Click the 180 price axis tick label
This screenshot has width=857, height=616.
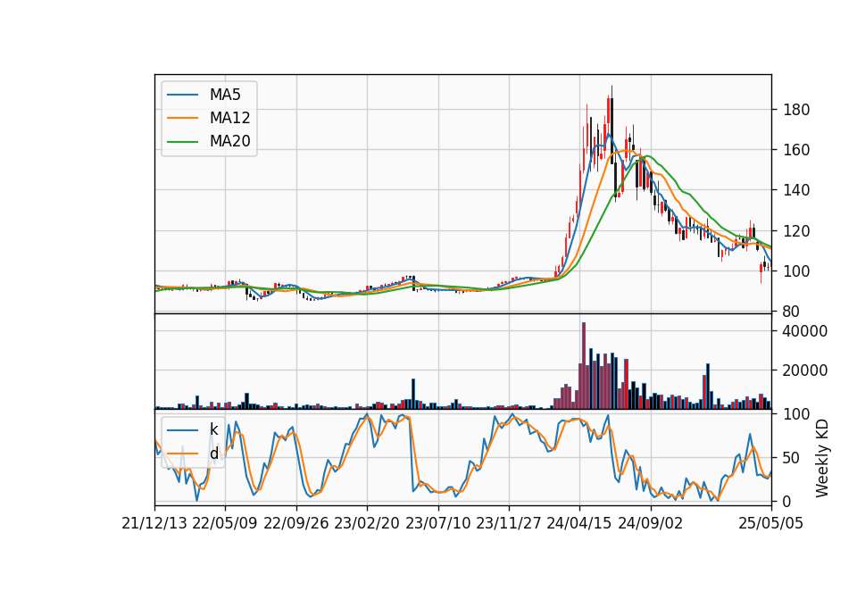[x=796, y=110]
